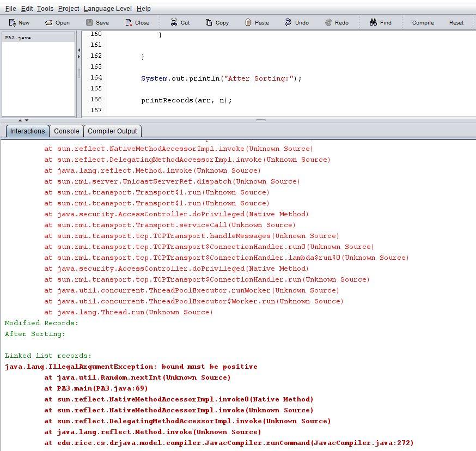Image resolution: width=476 pixels, height=451 pixels.
Task: Click the Open folder icon
Action: pos(48,22)
